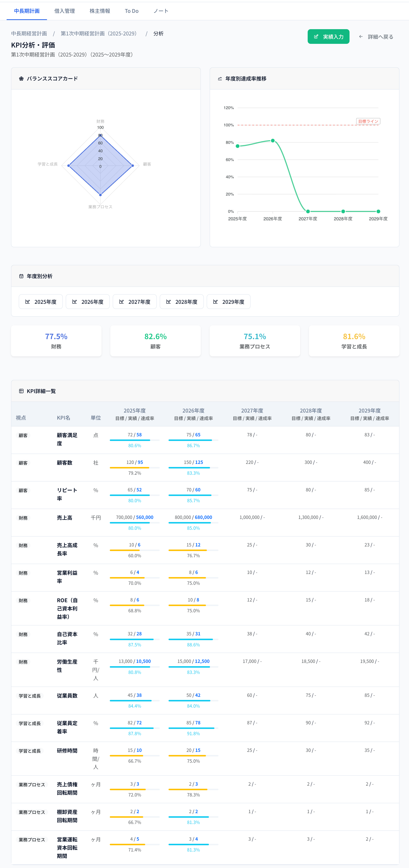409x868 pixels.
Task: Open the 株主情報 tab
Action: click(100, 11)
